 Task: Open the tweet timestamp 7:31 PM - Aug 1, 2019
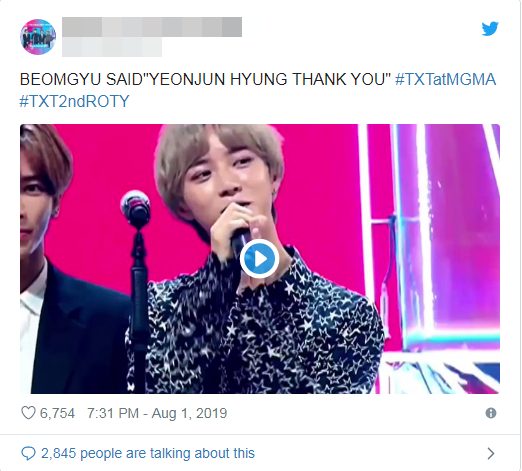point(157,413)
